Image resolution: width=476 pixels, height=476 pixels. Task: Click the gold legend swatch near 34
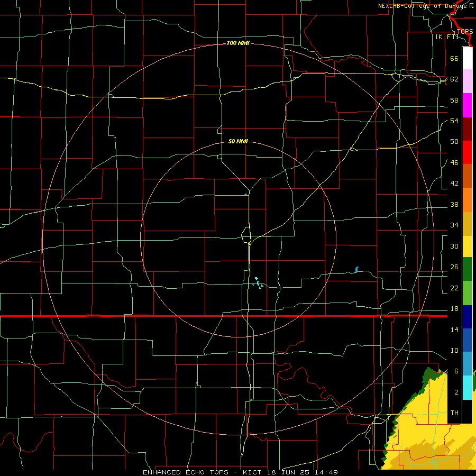(x=467, y=224)
